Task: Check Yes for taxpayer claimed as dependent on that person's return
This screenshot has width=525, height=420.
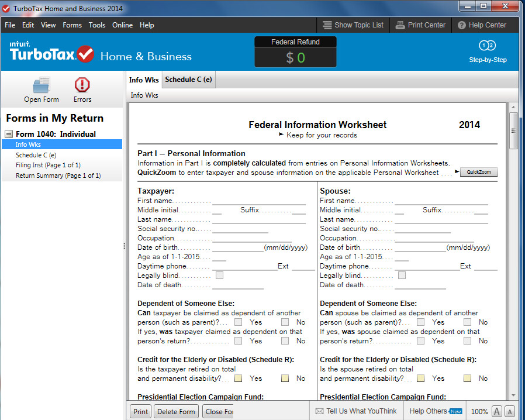Action: 239,340
